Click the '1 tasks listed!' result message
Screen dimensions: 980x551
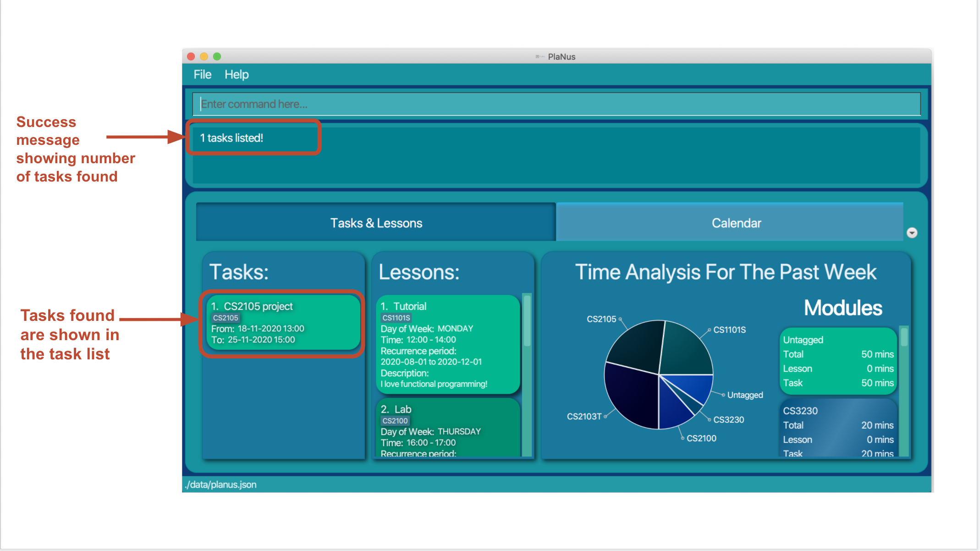231,138
